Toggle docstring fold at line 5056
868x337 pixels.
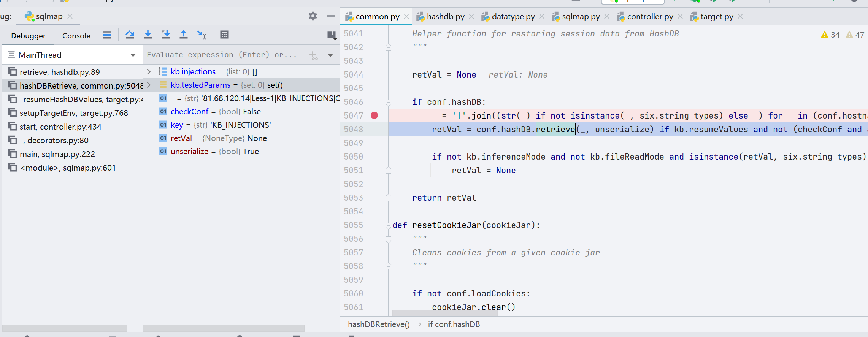pos(388,239)
